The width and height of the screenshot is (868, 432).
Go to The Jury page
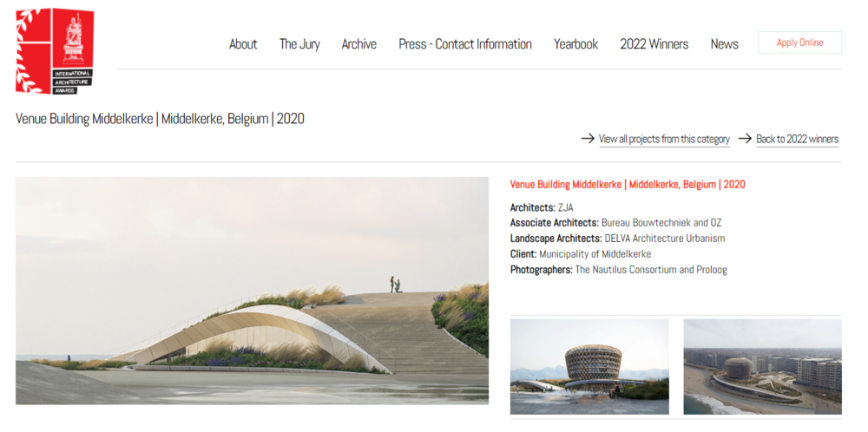(299, 44)
